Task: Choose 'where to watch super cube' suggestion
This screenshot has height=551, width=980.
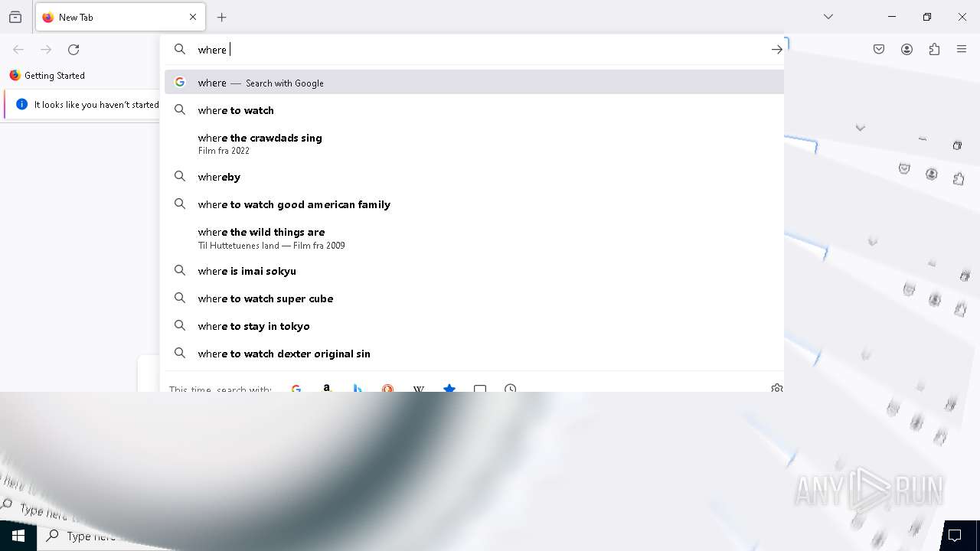Action: coord(474,298)
